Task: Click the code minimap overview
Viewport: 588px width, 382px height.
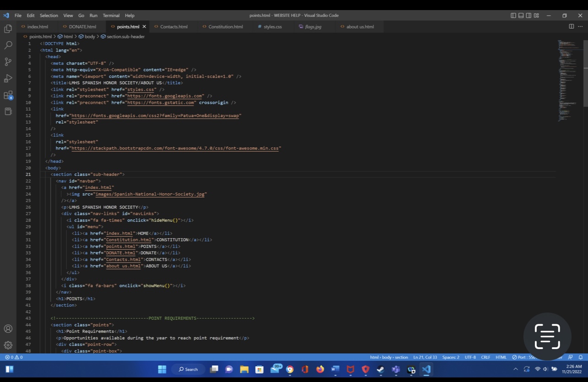Action: (570, 81)
